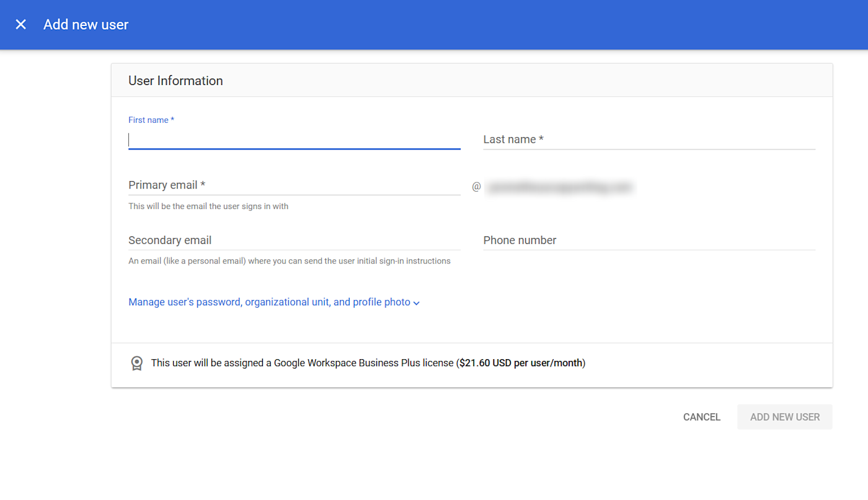The width and height of the screenshot is (868, 500).
Task: Select the Secondary email field
Action: pos(294,241)
